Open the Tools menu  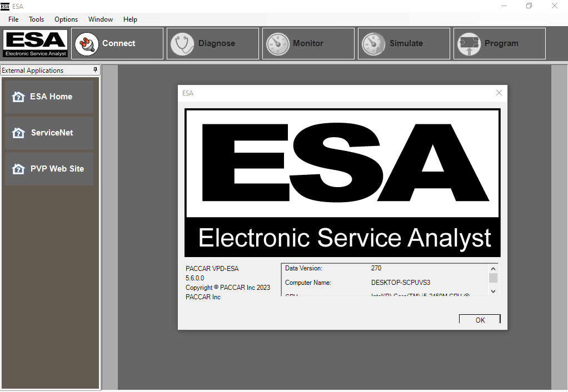click(x=36, y=19)
